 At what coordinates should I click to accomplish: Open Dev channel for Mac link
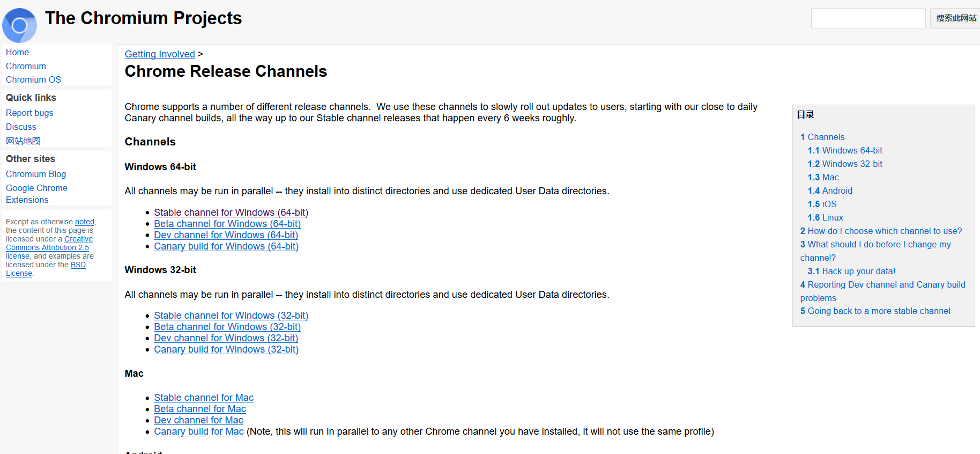(198, 420)
